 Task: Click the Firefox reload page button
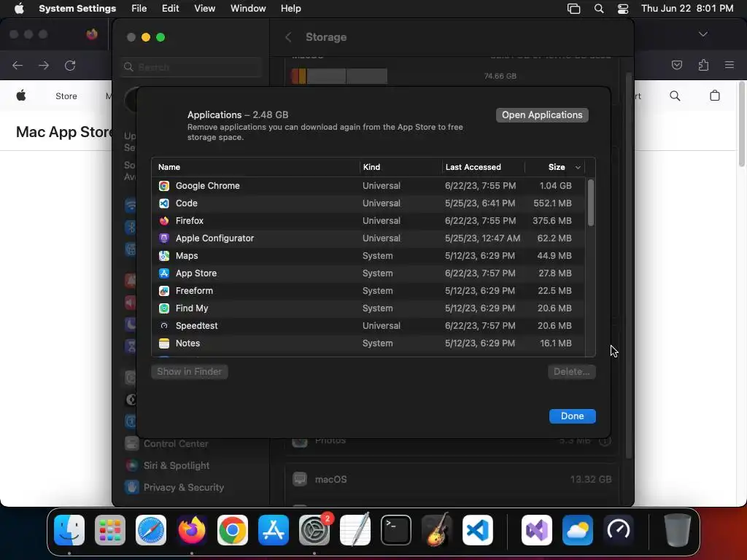pos(70,65)
